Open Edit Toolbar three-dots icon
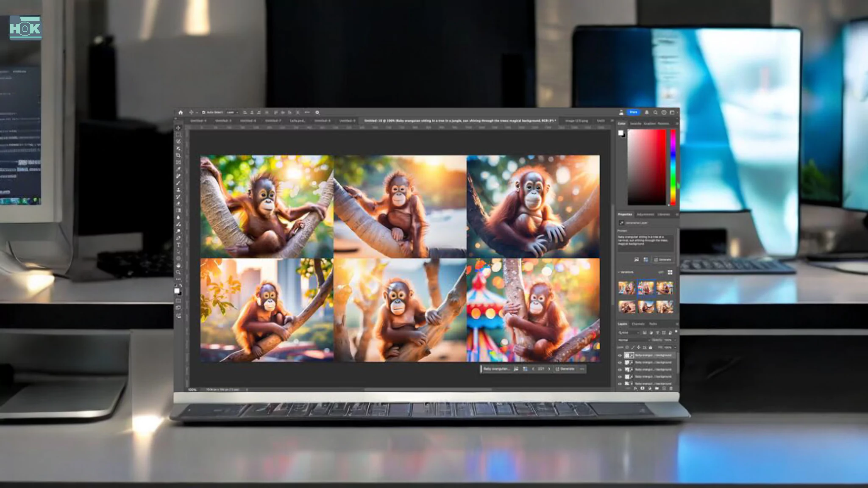Image resolution: width=868 pixels, height=488 pixels. [x=178, y=279]
